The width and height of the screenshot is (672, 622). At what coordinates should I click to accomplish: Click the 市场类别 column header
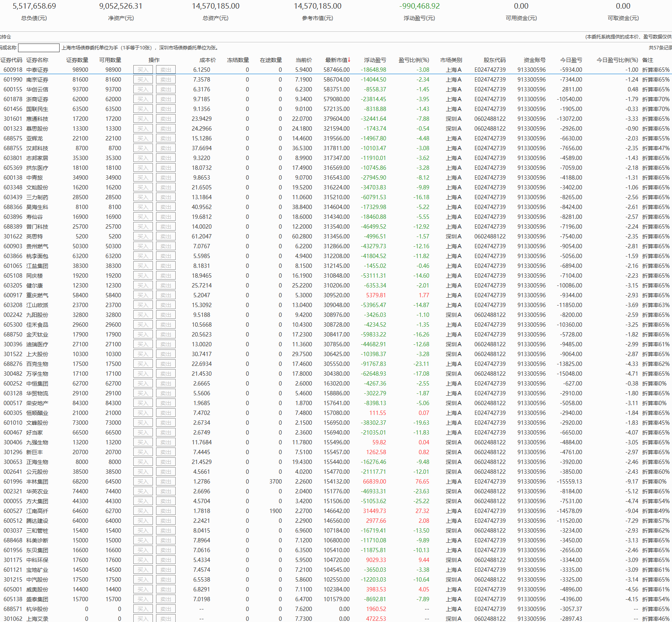coord(451,60)
